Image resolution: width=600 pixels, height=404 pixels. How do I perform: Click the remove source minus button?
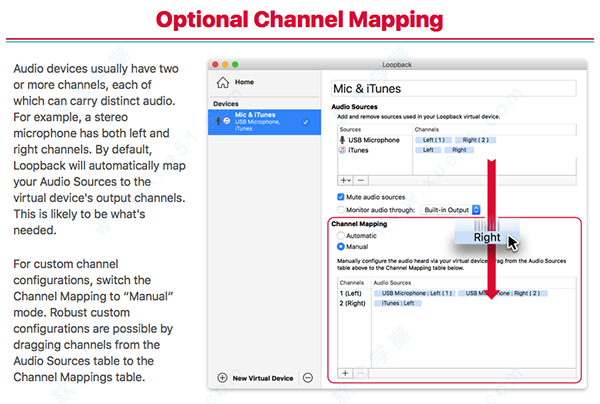coord(360,180)
